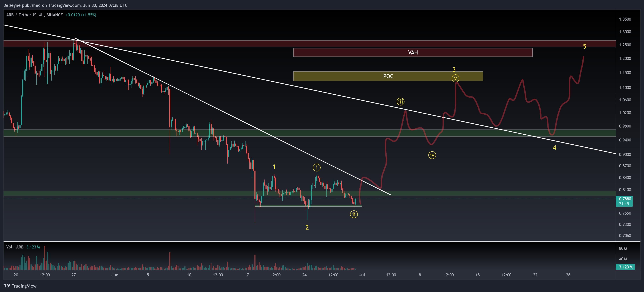
Task: Select circled sub-wave label ii
Action: pyautogui.click(x=354, y=214)
